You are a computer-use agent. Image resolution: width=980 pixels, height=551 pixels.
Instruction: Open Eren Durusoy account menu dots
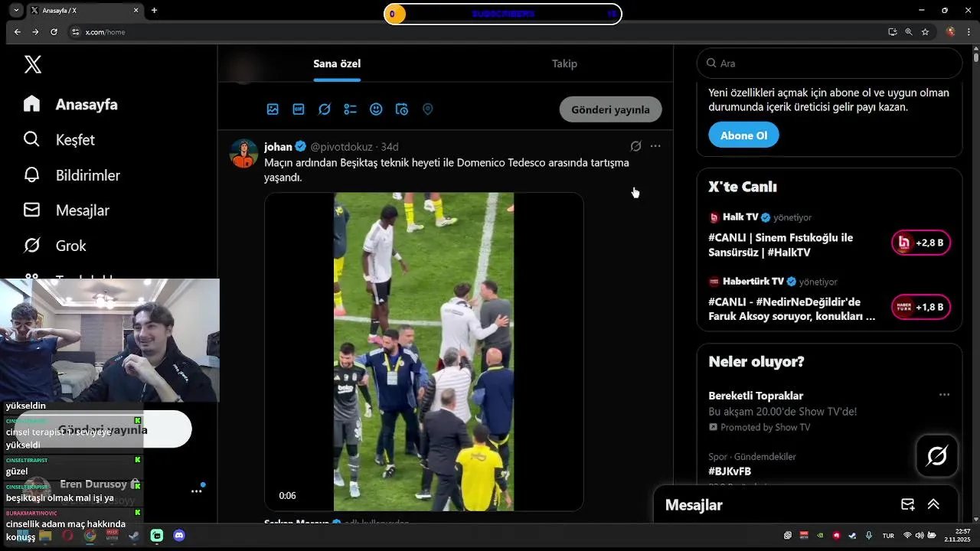coord(197,491)
